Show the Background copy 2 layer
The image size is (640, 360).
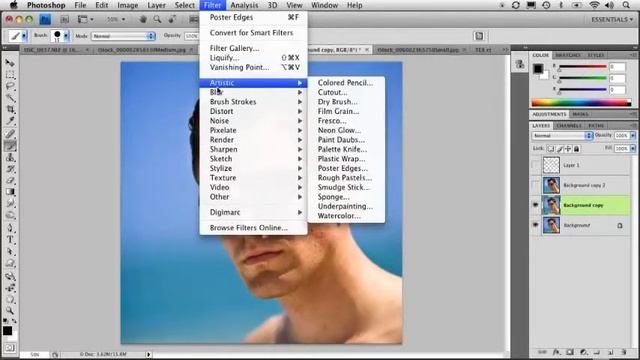click(x=535, y=185)
